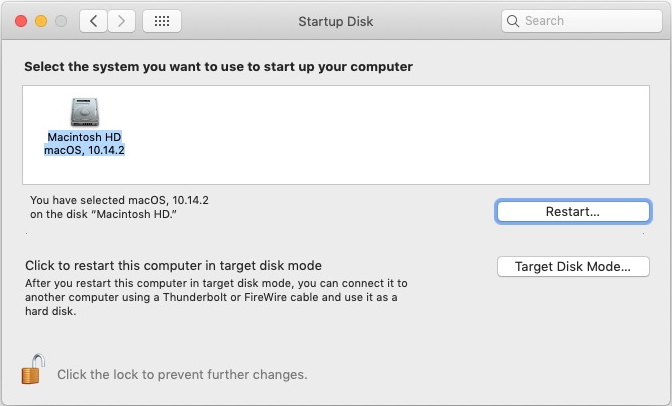The image size is (672, 406).
Task: Click "You have selected macOS" status text
Action: pos(119,200)
